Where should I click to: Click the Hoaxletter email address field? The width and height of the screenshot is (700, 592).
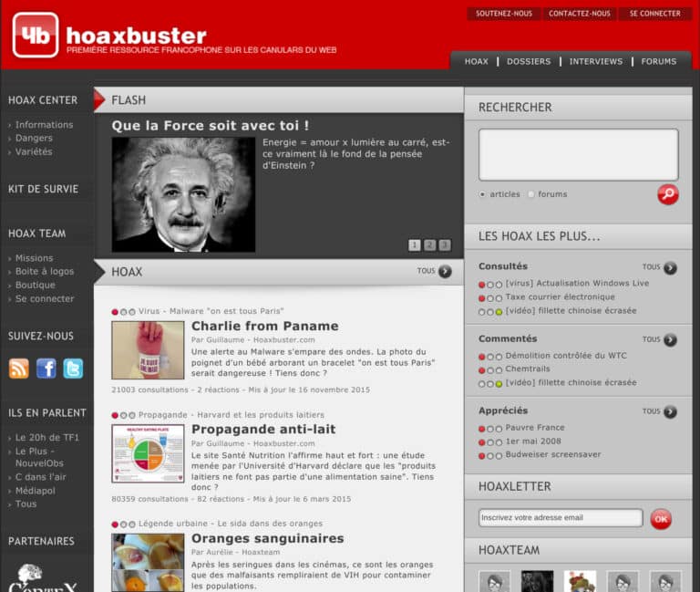tap(561, 518)
